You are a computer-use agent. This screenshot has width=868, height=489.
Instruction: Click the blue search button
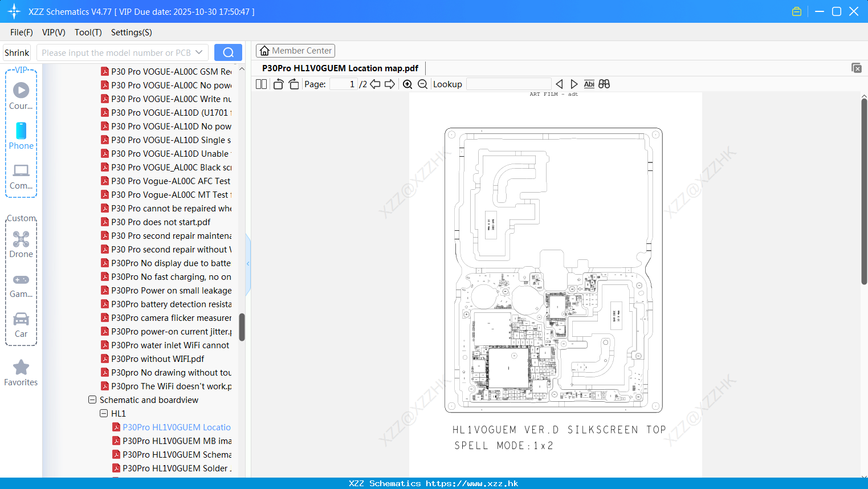228,52
